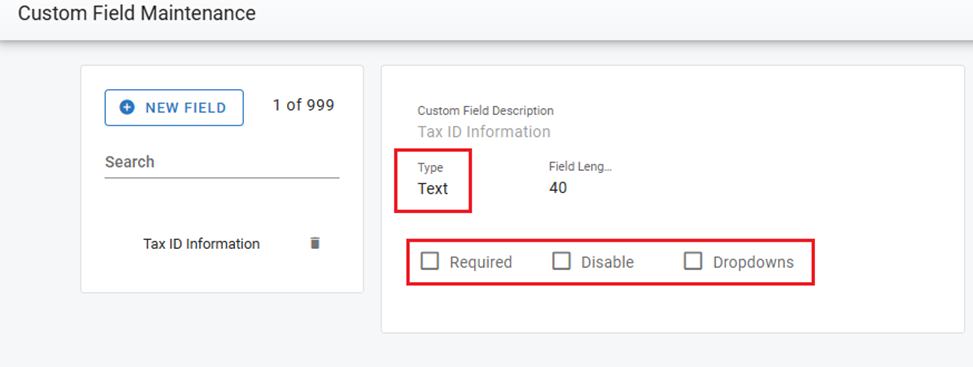The width and height of the screenshot is (973, 367).
Task: Click the Disable label text
Action: 608,263
